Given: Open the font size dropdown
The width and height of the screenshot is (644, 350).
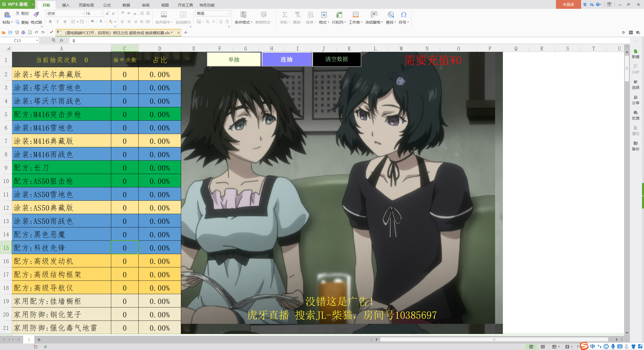Looking at the screenshot, I should [x=102, y=14].
